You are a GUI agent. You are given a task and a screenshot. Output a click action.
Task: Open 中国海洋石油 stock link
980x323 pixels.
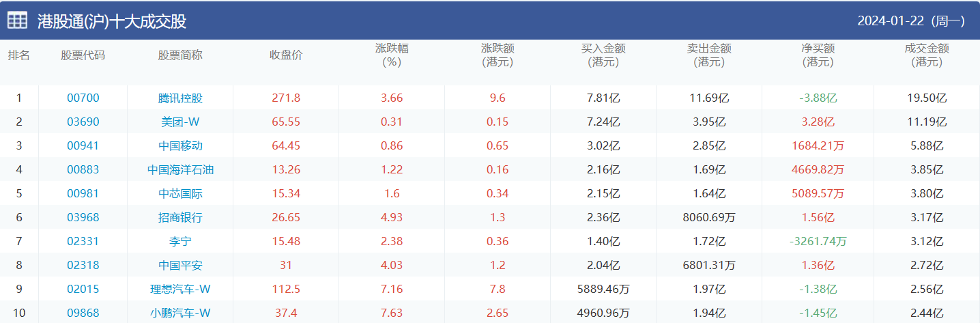(180, 169)
